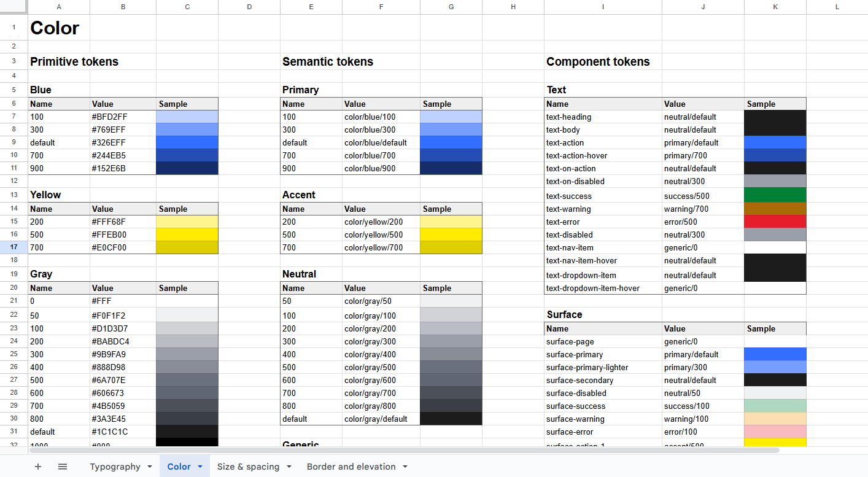
Task: Select the Border and elevation tab
Action: click(x=351, y=467)
